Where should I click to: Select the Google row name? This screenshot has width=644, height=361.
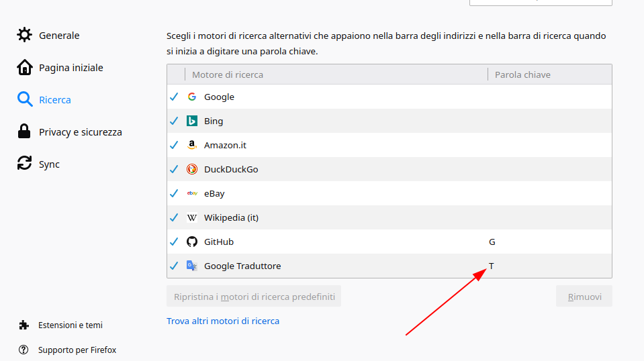(x=220, y=97)
